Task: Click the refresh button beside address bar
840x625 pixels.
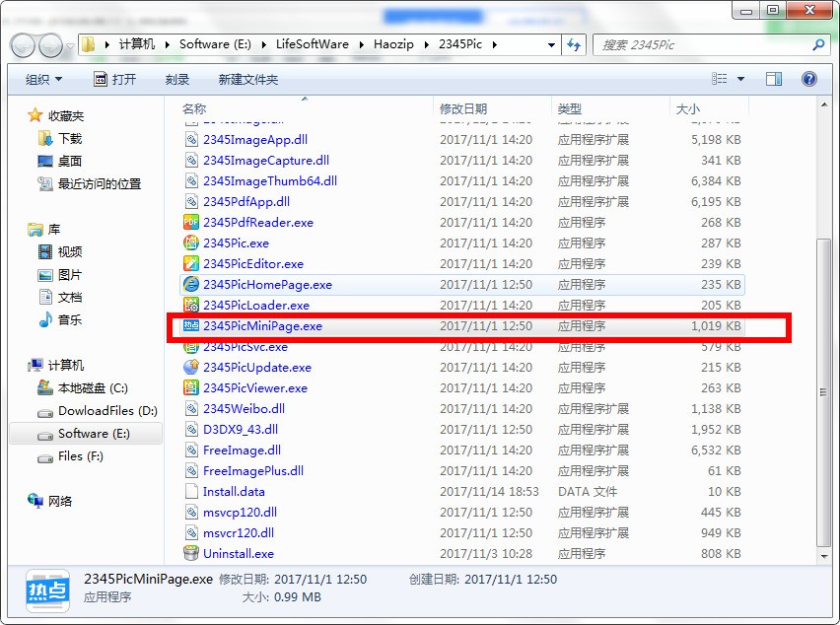Action: (574, 44)
